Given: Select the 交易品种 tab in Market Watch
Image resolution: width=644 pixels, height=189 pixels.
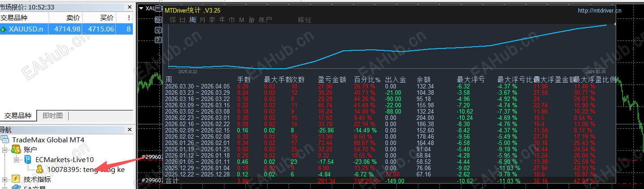Looking at the screenshot, I should click(18, 116).
